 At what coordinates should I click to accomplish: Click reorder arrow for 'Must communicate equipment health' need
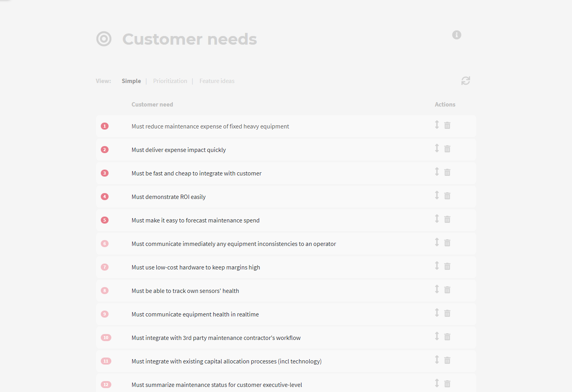[437, 313]
